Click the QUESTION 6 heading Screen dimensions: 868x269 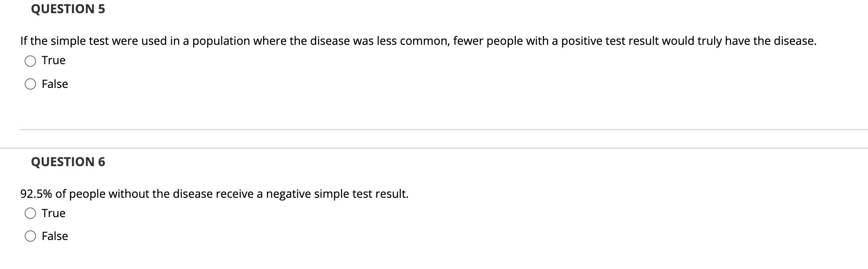(x=67, y=161)
